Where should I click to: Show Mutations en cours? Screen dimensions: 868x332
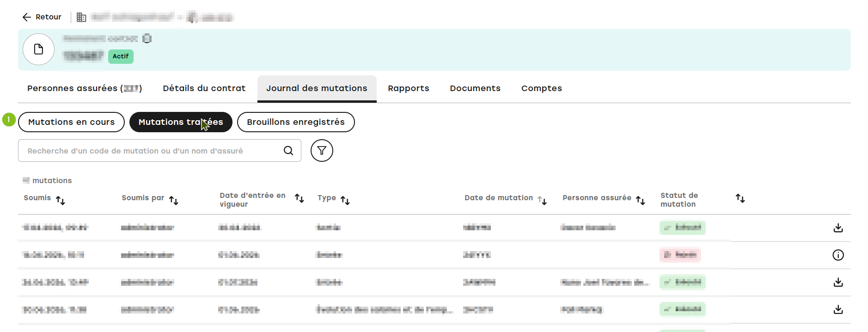pos(71,122)
